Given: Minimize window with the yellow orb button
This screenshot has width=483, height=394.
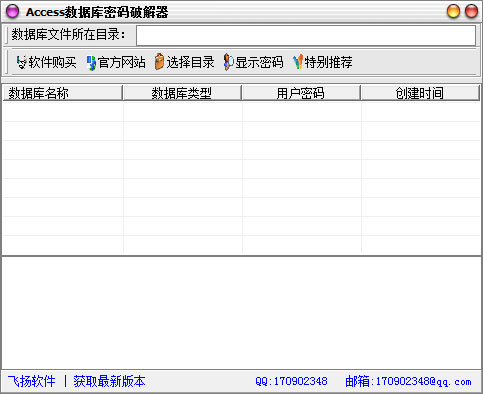Looking at the screenshot, I should click(453, 11).
